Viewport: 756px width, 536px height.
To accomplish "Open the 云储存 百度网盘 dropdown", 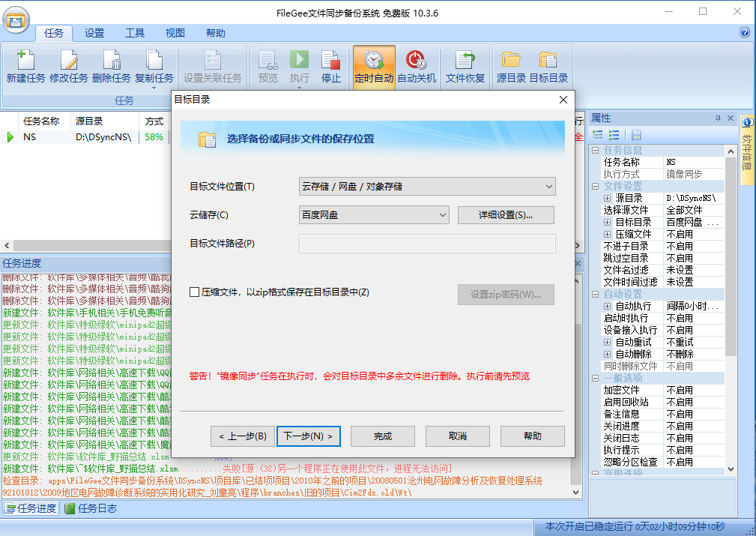I will pos(374,214).
